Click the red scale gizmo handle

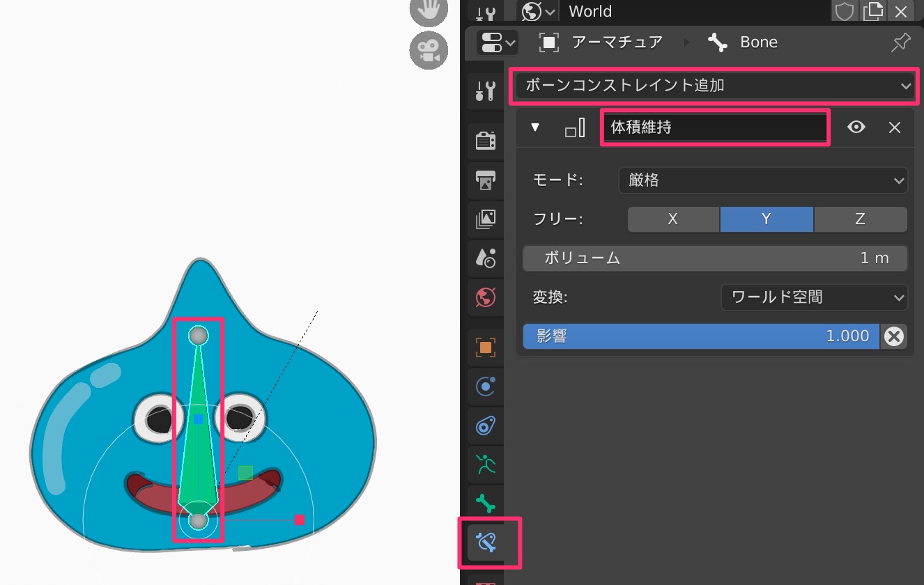tap(300, 520)
